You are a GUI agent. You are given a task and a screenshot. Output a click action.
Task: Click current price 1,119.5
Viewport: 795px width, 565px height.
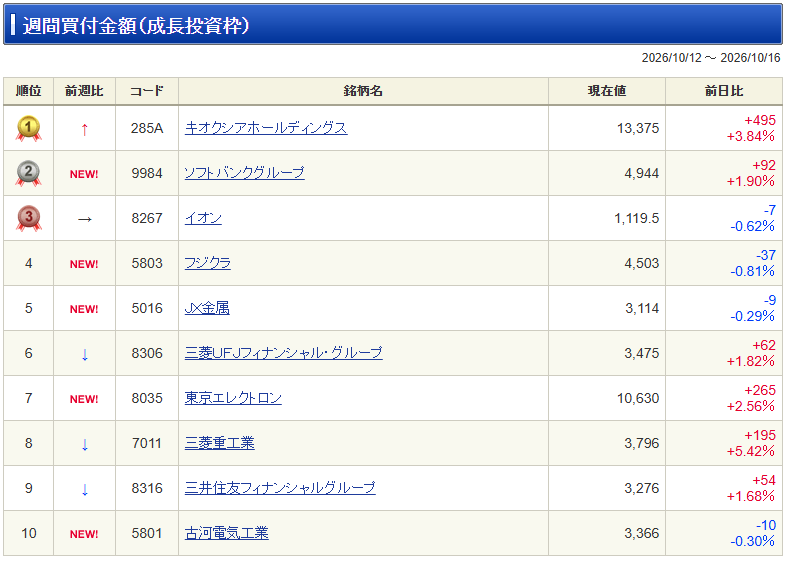[637, 219]
